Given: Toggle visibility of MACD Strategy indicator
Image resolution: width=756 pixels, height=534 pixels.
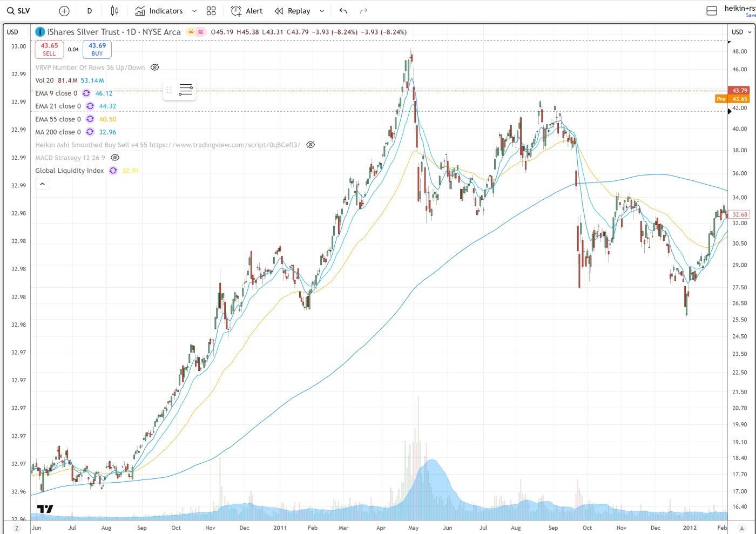Looking at the screenshot, I should (115, 158).
